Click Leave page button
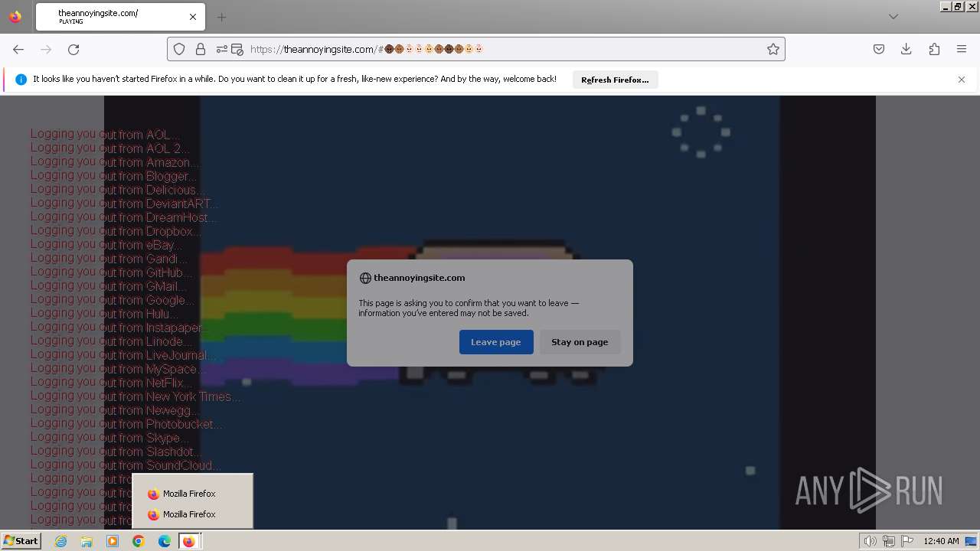Screen dimensions: 980x551 coord(496,342)
